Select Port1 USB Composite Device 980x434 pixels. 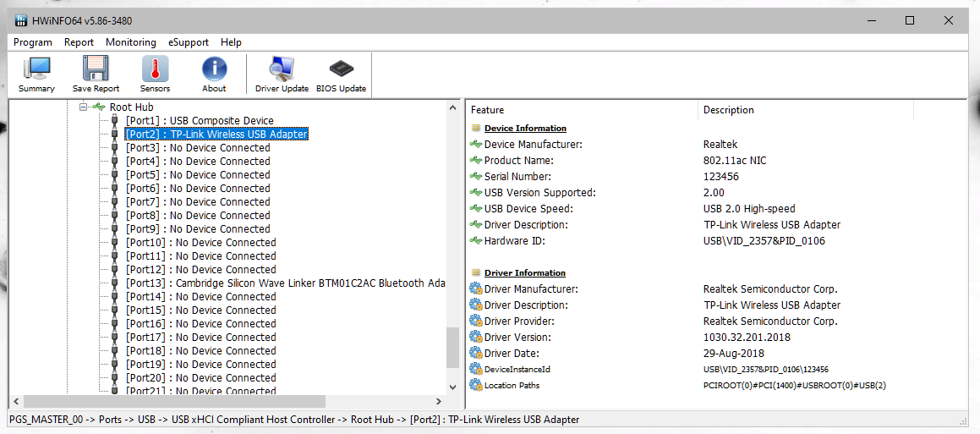coord(200,120)
